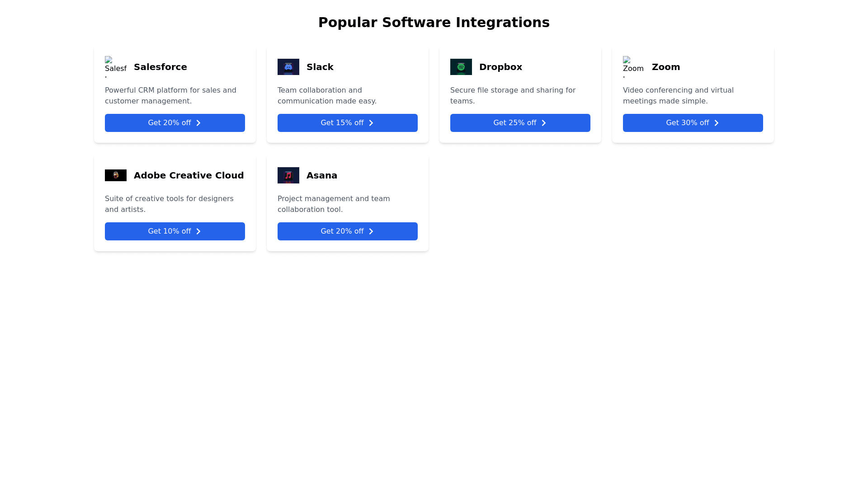Click the Dropbox logo icon
Screen dimensions: 868x488
tap(461, 66)
